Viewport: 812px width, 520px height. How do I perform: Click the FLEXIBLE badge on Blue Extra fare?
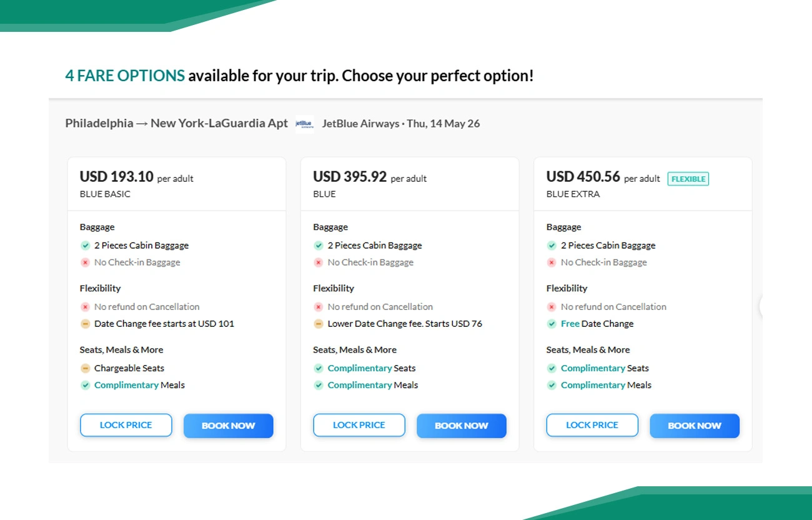[x=688, y=179]
